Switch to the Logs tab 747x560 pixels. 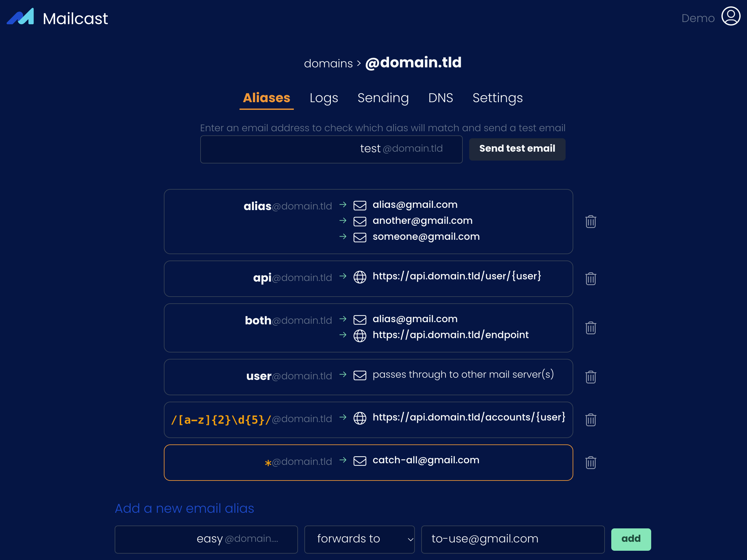[324, 98]
